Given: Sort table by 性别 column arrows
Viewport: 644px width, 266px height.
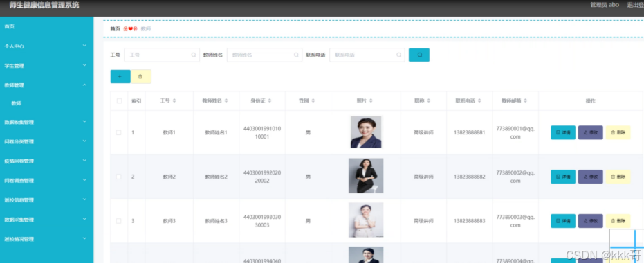Looking at the screenshot, I should pyautogui.click(x=313, y=100).
